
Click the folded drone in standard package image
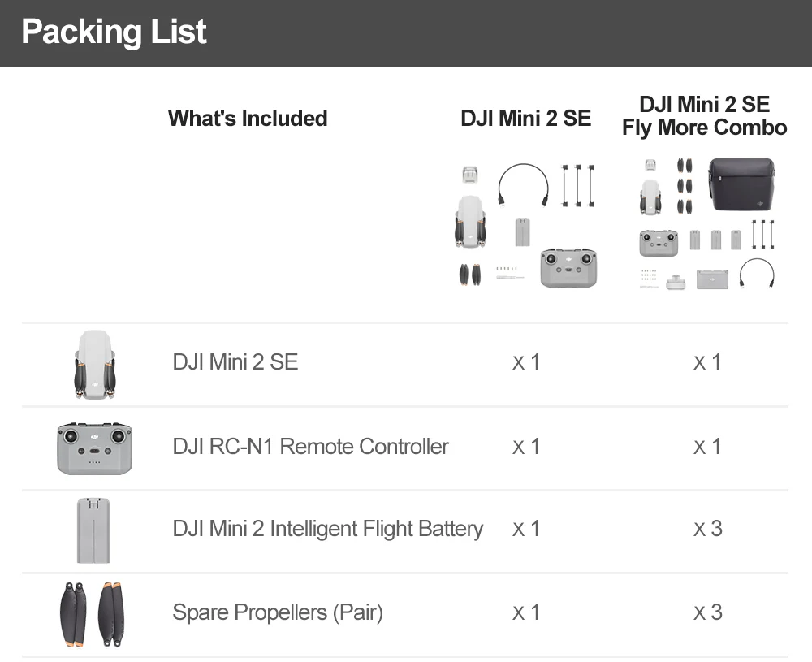(470, 219)
